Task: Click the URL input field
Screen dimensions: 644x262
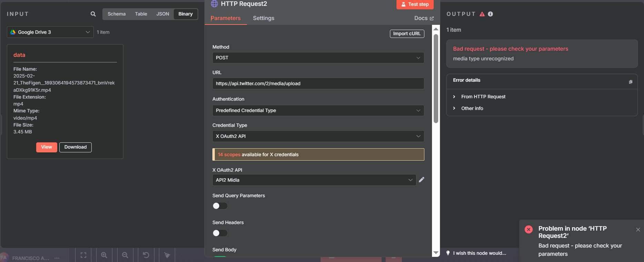Action: [318, 83]
